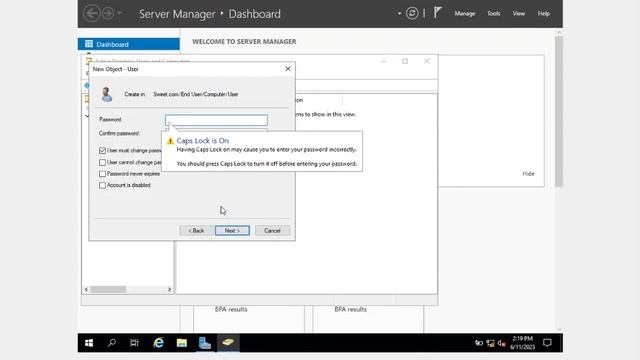Click the user icon in the dialog
The width and height of the screenshot is (640, 360).
click(107, 94)
